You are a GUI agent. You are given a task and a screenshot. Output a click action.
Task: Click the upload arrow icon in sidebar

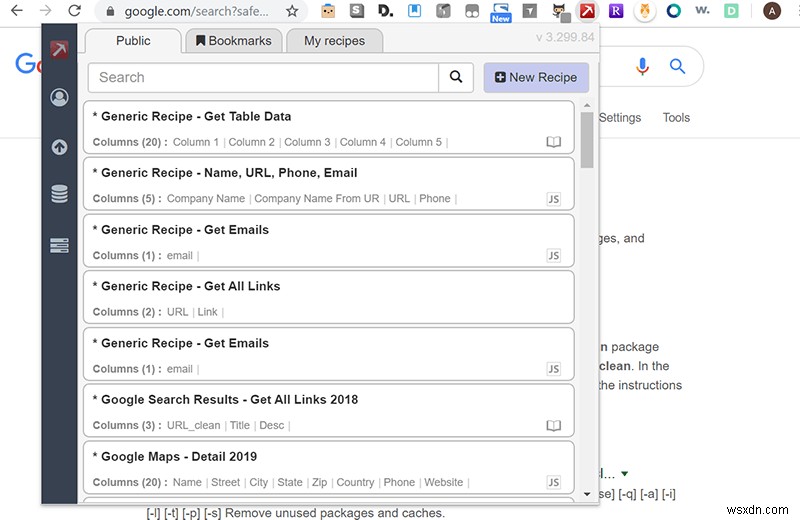[59, 147]
